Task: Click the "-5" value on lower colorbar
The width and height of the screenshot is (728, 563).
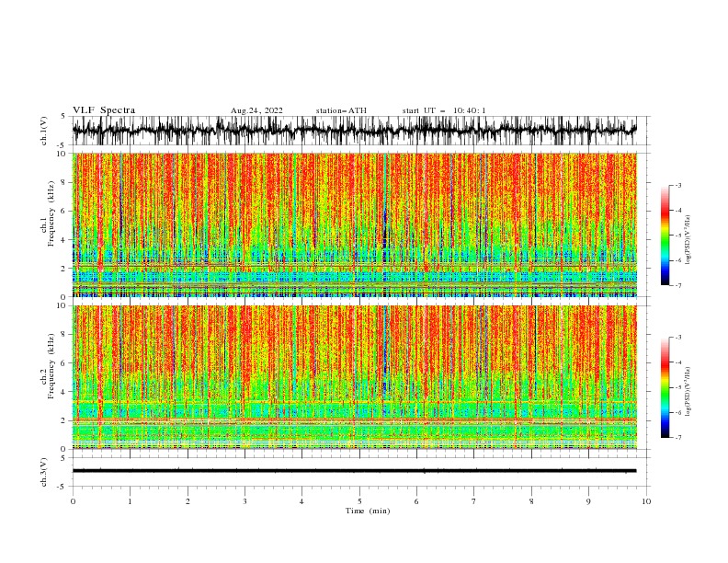Action: pyautogui.click(x=677, y=387)
